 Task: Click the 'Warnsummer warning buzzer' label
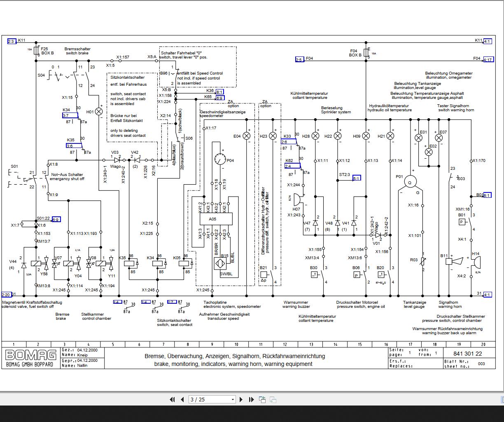(296, 305)
